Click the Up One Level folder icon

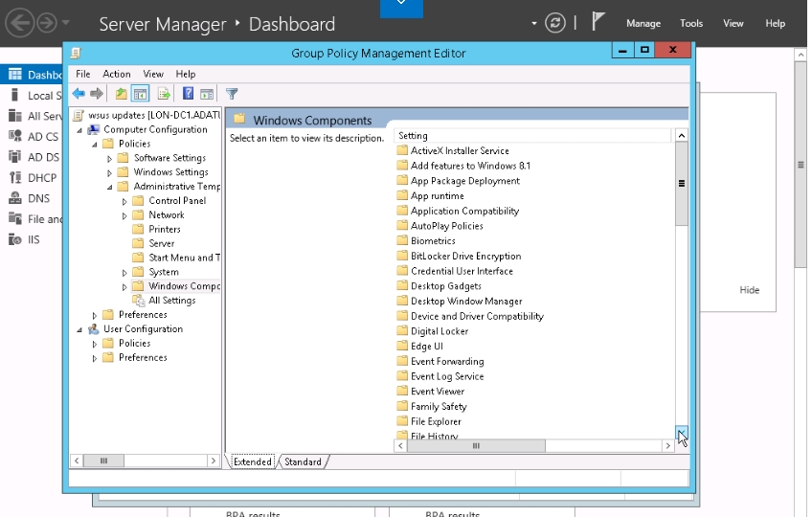tap(121, 93)
